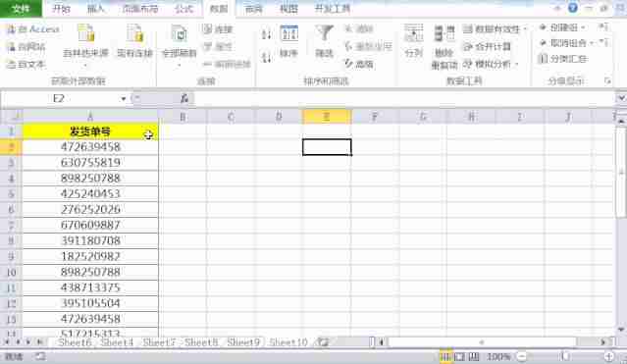
Task: Open the Name Box dropdown arrow
Action: pos(124,99)
